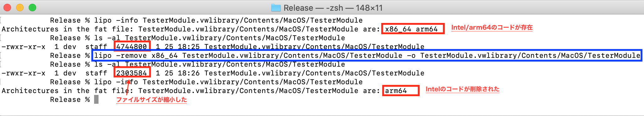Click the annotation "ファイルサイズが縮小した"
The height and width of the screenshot is (116, 644).
click(151, 100)
